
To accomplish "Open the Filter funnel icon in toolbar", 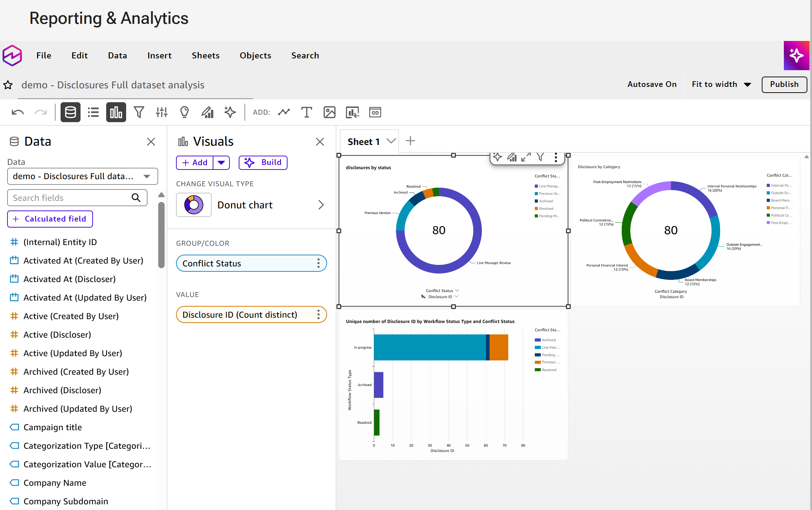I will (x=139, y=113).
